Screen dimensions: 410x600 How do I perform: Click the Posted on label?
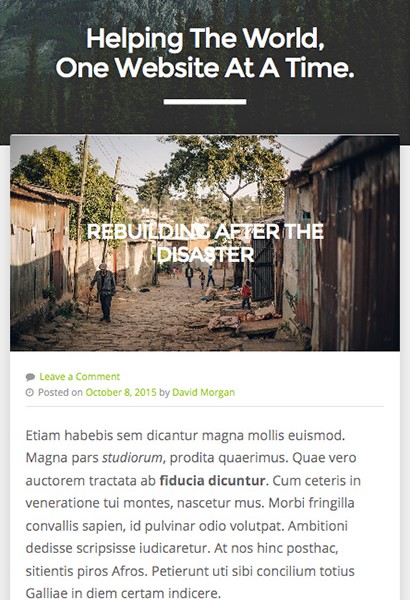pos(60,392)
